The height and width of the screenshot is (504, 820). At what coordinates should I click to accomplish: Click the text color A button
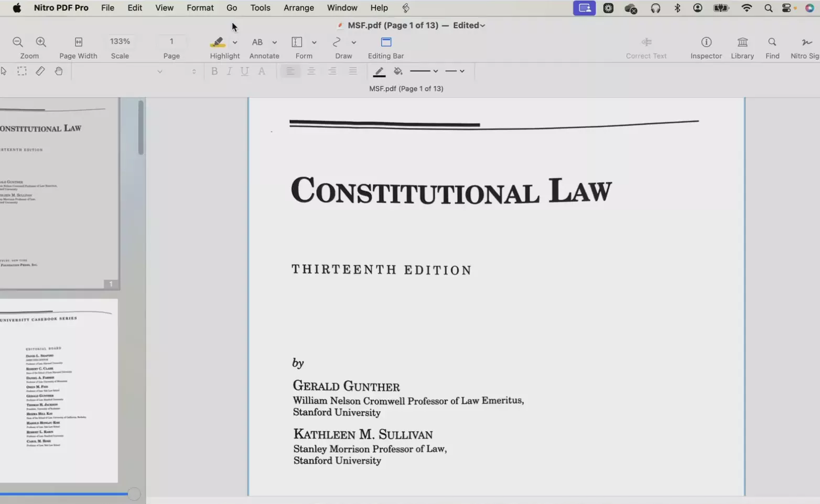pyautogui.click(x=262, y=71)
